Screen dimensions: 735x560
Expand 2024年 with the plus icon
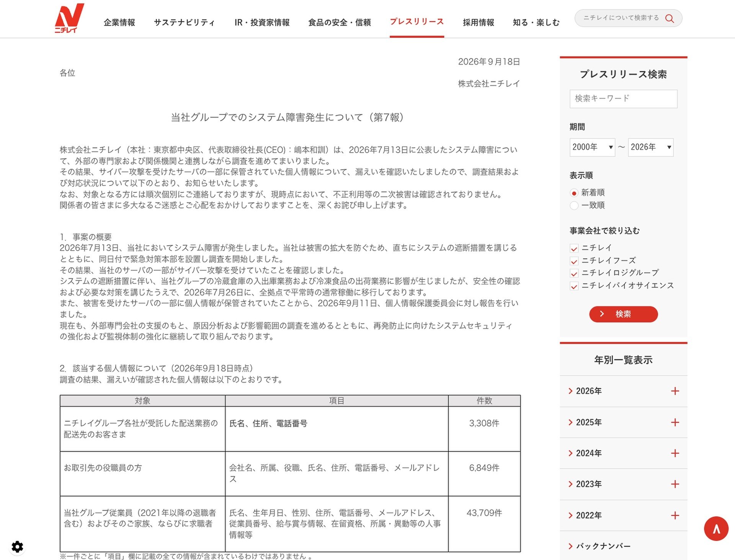click(675, 453)
